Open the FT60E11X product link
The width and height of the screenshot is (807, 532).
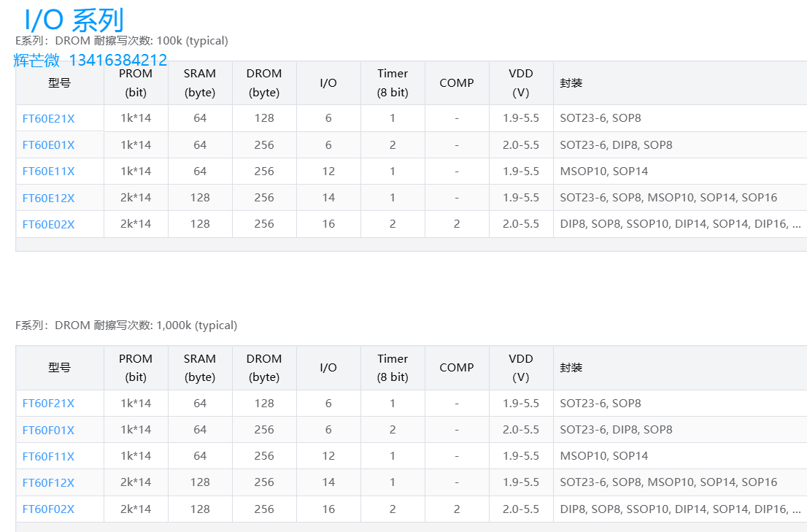(x=48, y=171)
